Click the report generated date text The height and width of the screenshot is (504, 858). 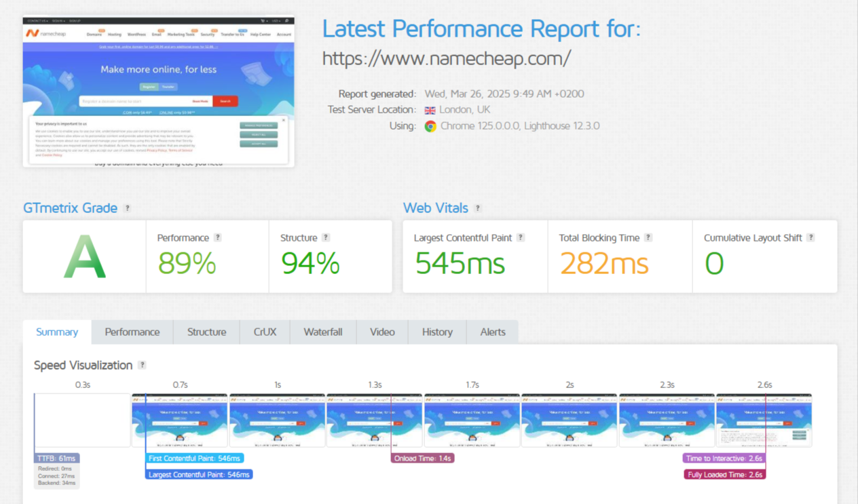pyautogui.click(x=504, y=94)
